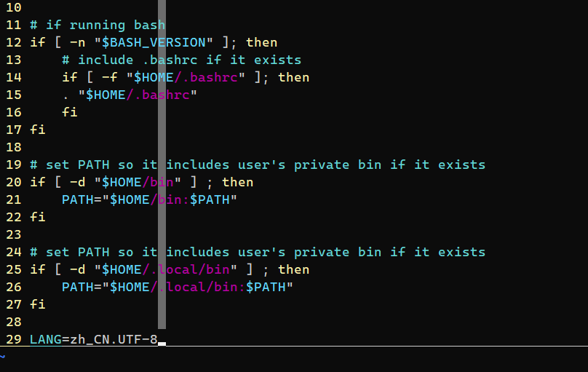Click the line number 12

(14, 42)
